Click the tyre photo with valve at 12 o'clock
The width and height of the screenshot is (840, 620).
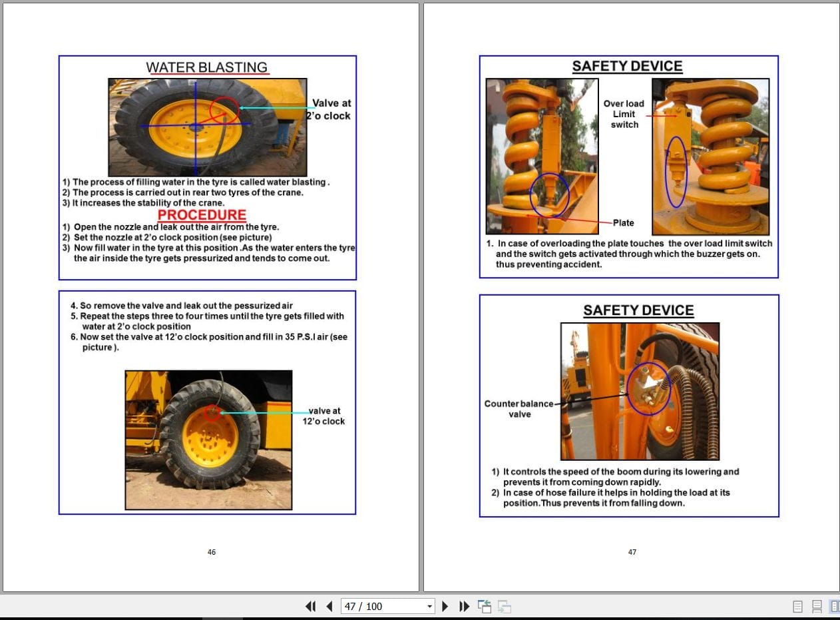[x=208, y=440]
